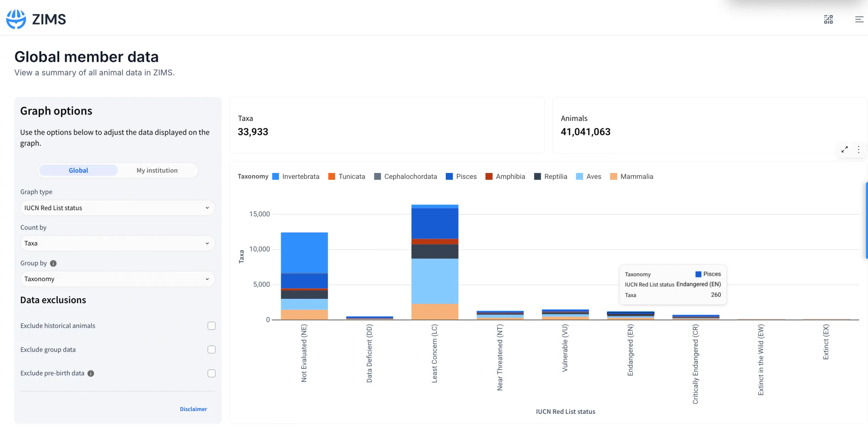Viewport: 868px width, 447px height.
Task: Enable Exclude pre-birth data
Action: [x=211, y=373]
